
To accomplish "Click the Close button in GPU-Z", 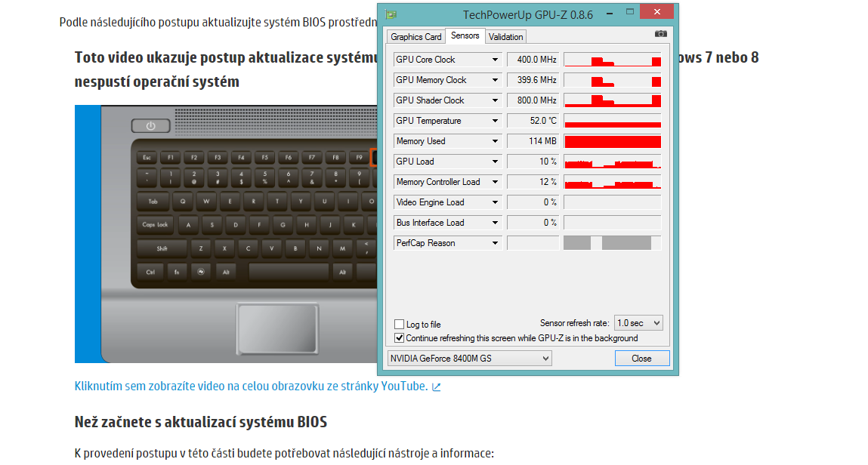I will (x=642, y=359).
